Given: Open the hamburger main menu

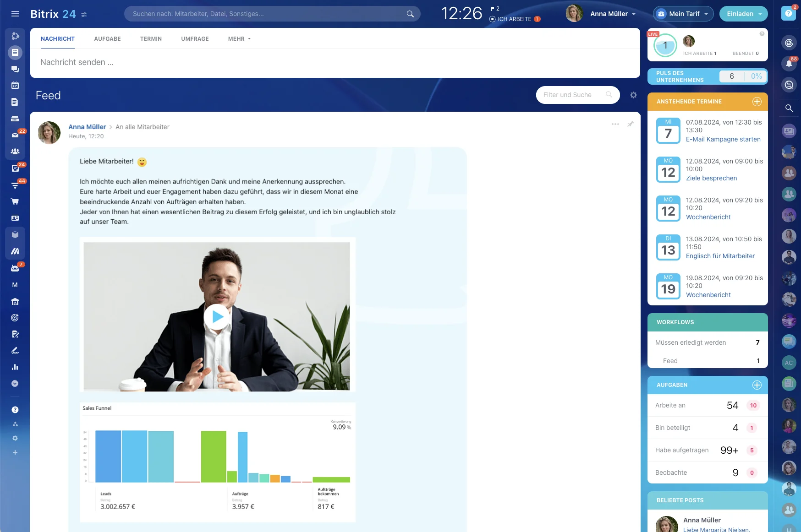Looking at the screenshot, I should 15,14.
